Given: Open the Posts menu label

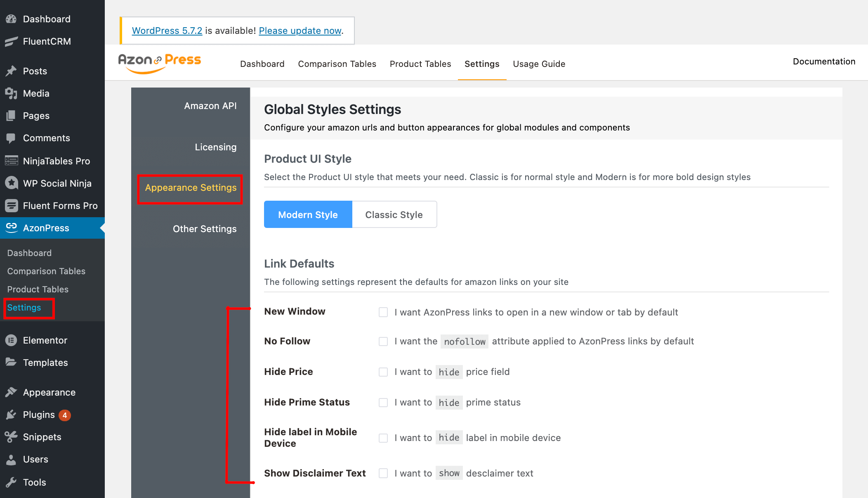Looking at the screenshot, I should click(35, 71).
